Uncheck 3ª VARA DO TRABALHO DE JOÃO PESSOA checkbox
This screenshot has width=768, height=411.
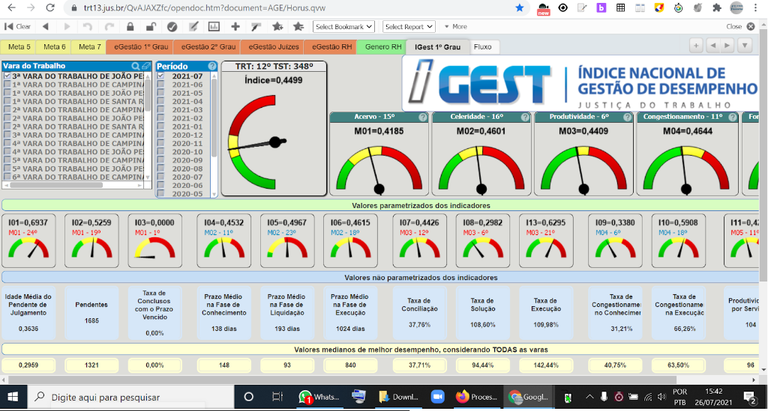(7, 76)
